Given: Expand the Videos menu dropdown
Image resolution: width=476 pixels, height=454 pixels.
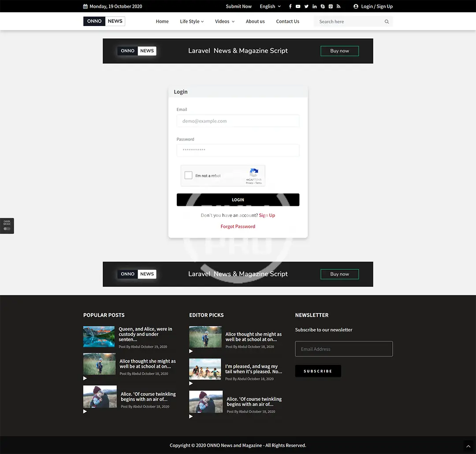Looking at the screenshot, I should click(x=224, y=22).
